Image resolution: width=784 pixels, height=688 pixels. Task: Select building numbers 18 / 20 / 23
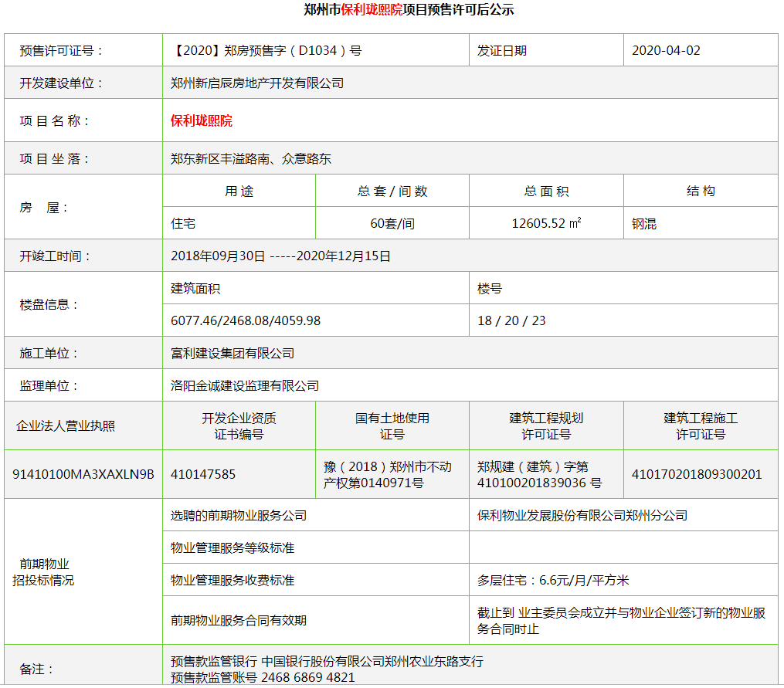[x=511, y=320]
